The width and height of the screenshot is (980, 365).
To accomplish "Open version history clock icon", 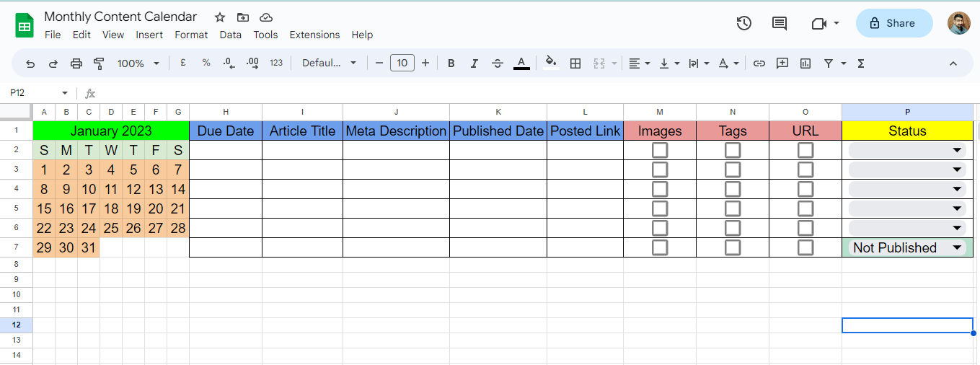I will click(744, 23).
